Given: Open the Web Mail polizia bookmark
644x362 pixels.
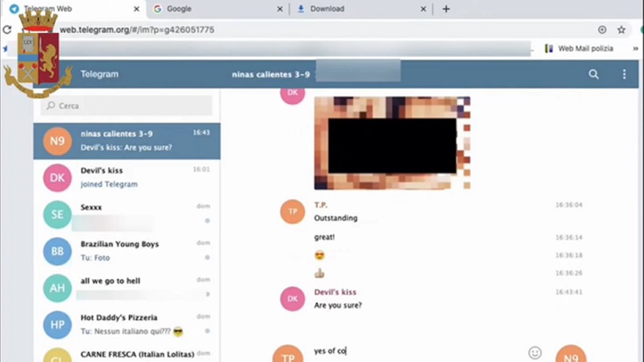Looking at the screenshot, I should tap(579, 48).
